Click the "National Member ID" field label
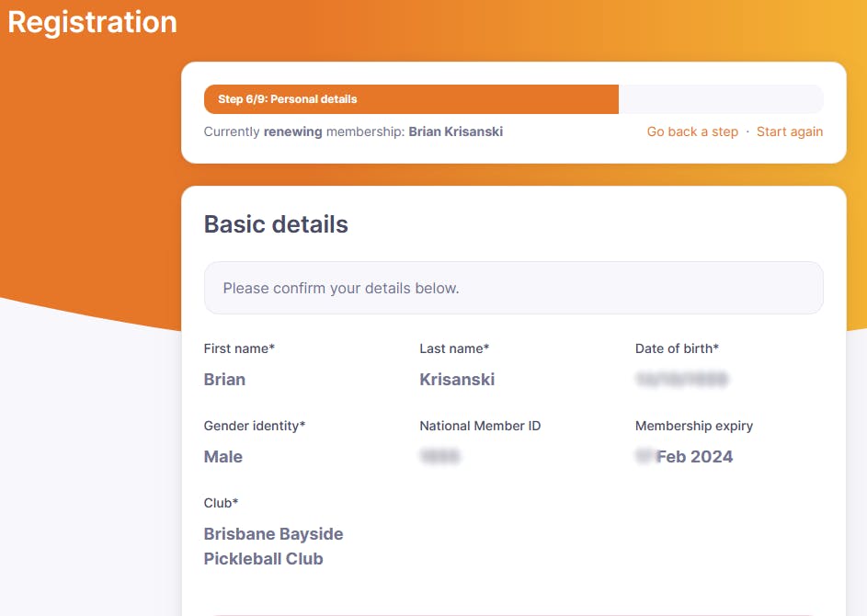This screenshot has width=867, height=616. pos(480,426)
